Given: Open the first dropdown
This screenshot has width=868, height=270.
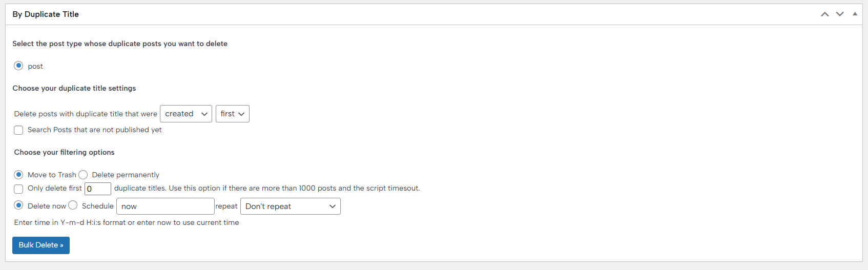Looking at the screenshot, I should click(x=233, y=114).
